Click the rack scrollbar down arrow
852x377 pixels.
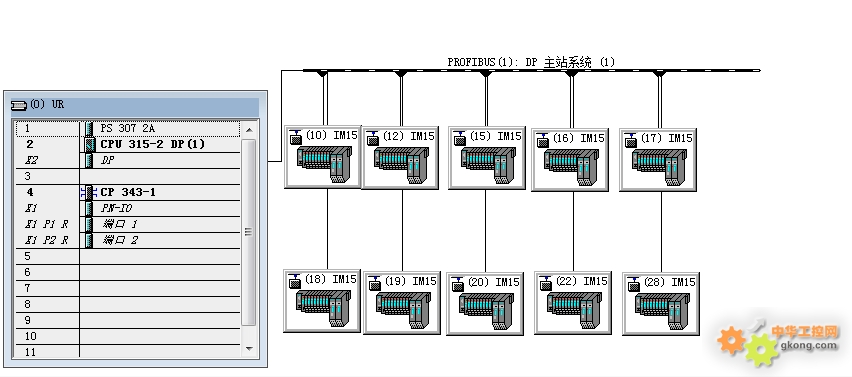(249, 348)
